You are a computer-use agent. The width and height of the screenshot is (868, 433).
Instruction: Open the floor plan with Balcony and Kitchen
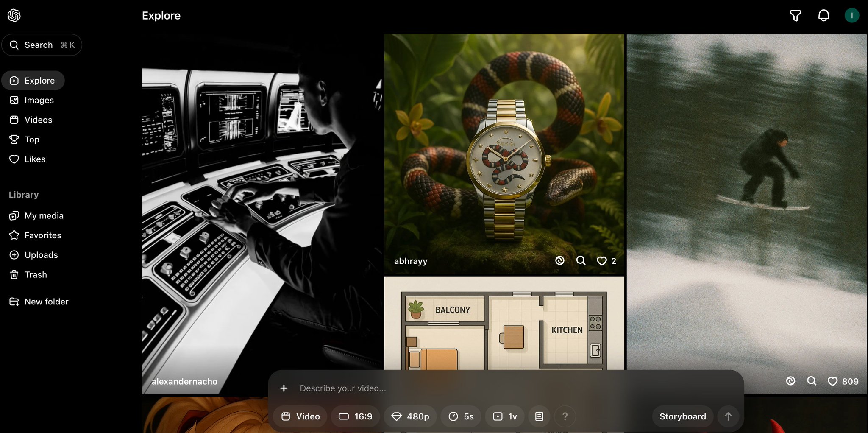[504, 323]
